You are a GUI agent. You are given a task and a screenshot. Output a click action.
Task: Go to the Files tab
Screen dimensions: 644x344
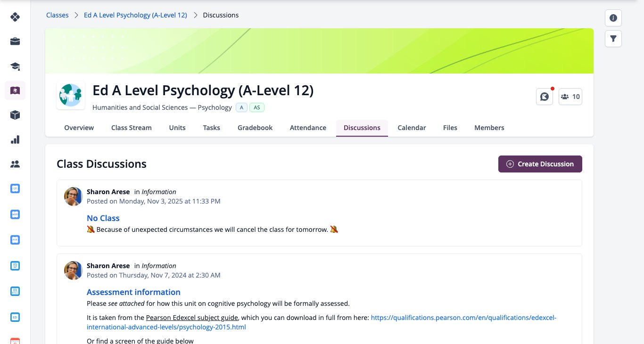(450, 128)
